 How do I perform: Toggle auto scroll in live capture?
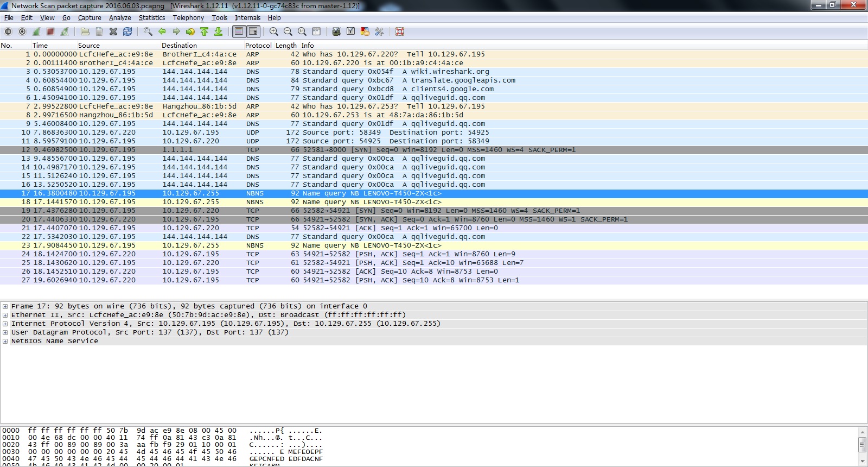point(253,31)
